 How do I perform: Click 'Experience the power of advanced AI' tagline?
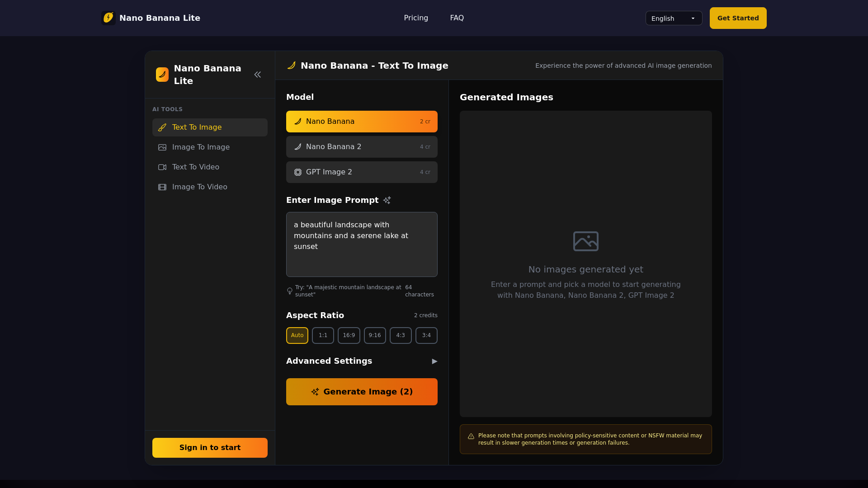(623, 66)
